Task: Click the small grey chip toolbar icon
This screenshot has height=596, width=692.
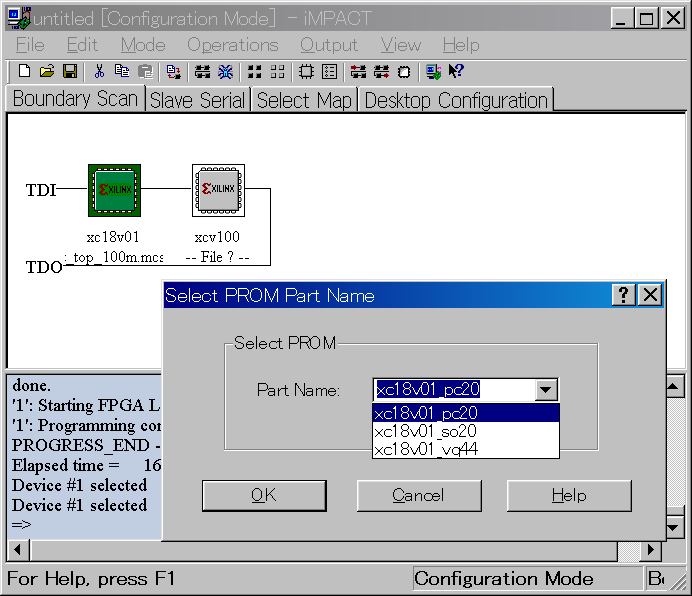Action: (404, 72)
